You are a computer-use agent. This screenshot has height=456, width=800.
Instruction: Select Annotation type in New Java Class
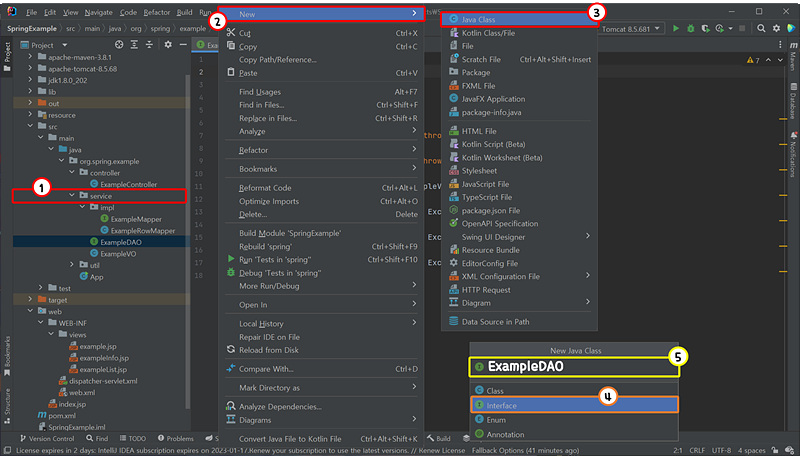coord(574,435)
